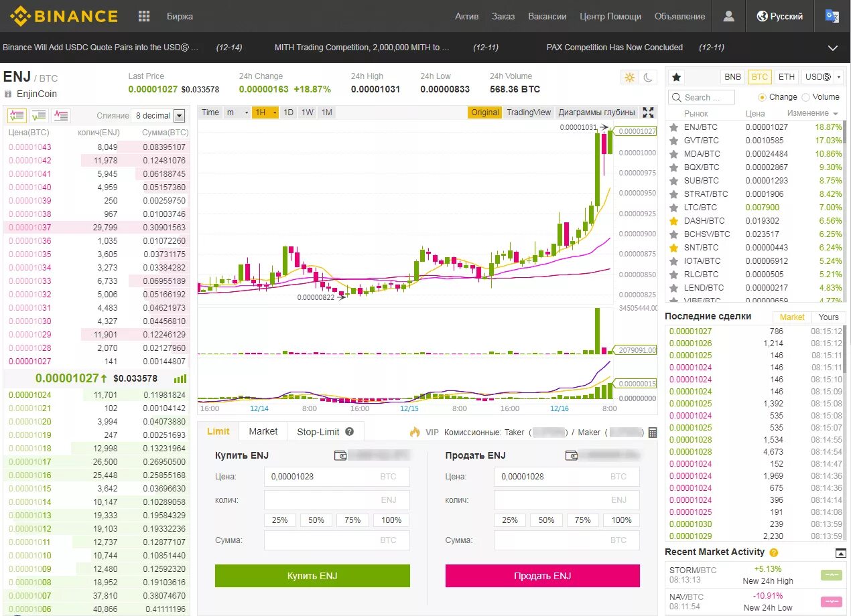Viewport: 851px width, 616px height.
Task: Show combined buy and sell order book
Action: pyautogui.click(x=17, y=115)
